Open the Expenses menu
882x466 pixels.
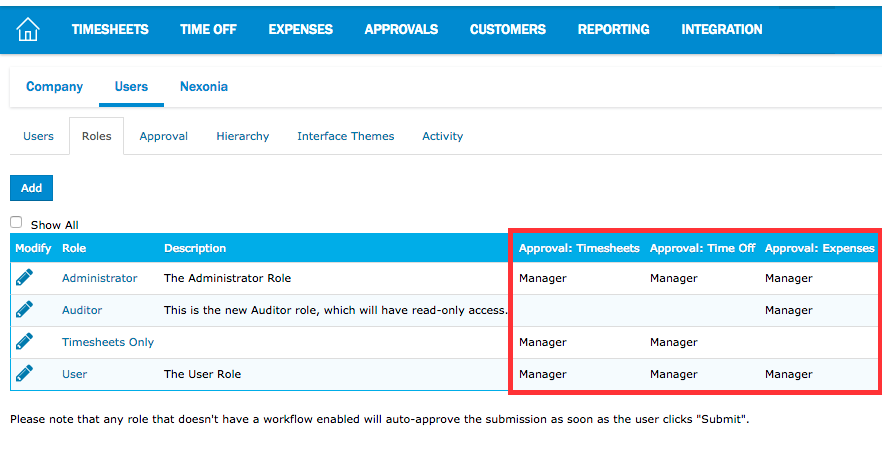[x=300, y=29]
